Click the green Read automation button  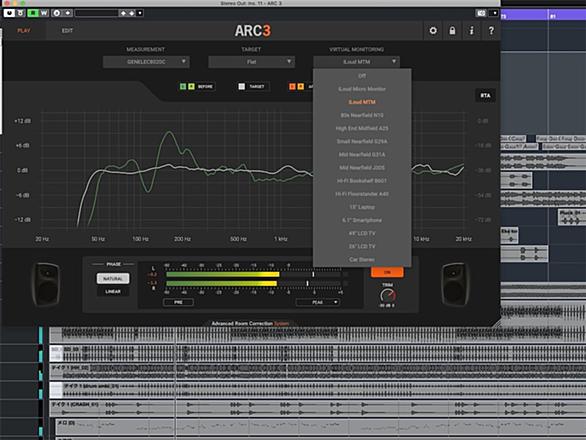[33, 13]
